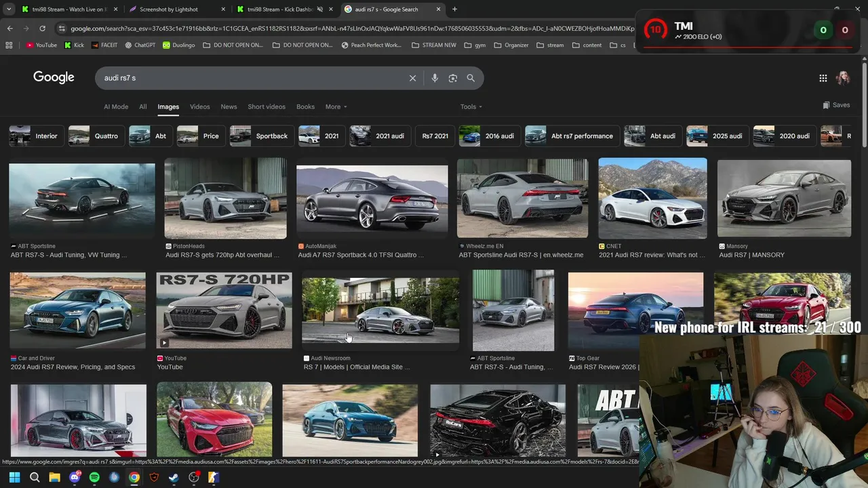Open the gym bookmark folder
Image resolution: width=868 pixels, height=488 pixels.
coord(475,45)
